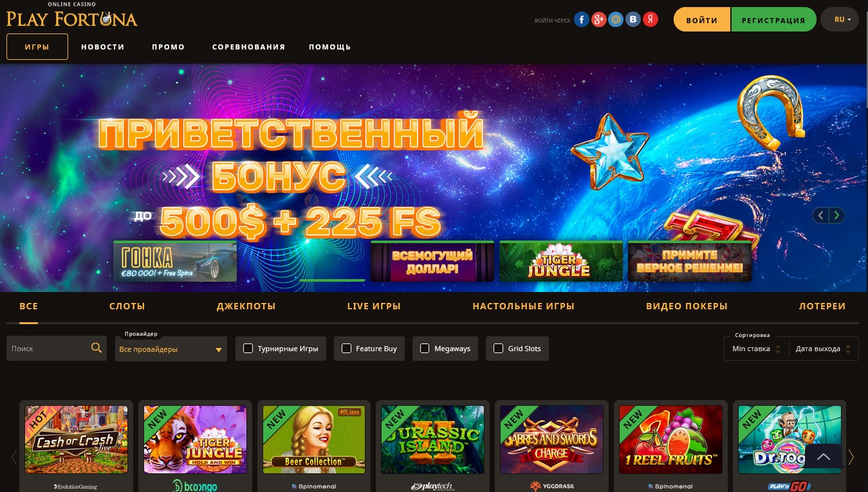Show the previous banner slide arrow

click(820, 215)
